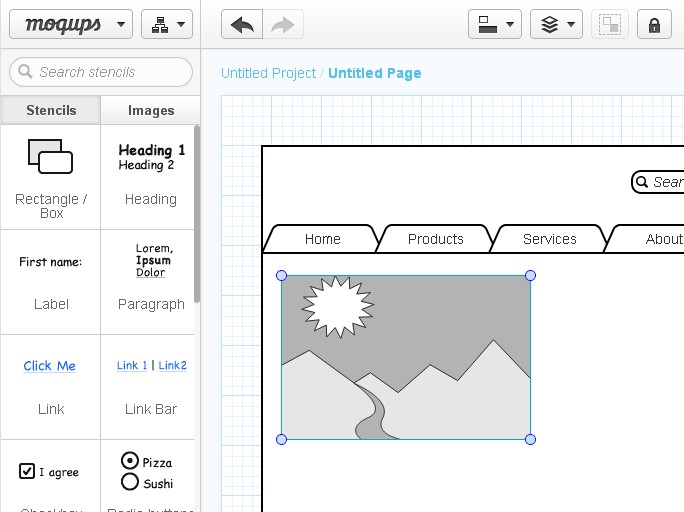Screen dimensions: 684x512
Task: Switch to the Stencils tab
Action: click(51, 110)
